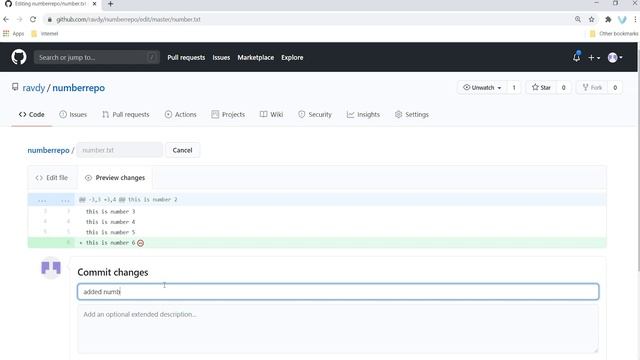Switch to Edit file tab

click(x=52, y=178)
